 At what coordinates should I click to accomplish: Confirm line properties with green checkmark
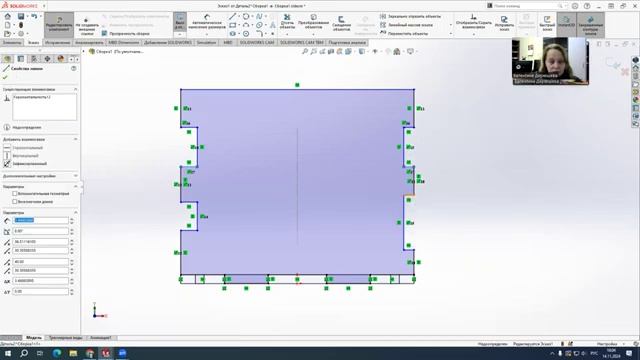5,77
